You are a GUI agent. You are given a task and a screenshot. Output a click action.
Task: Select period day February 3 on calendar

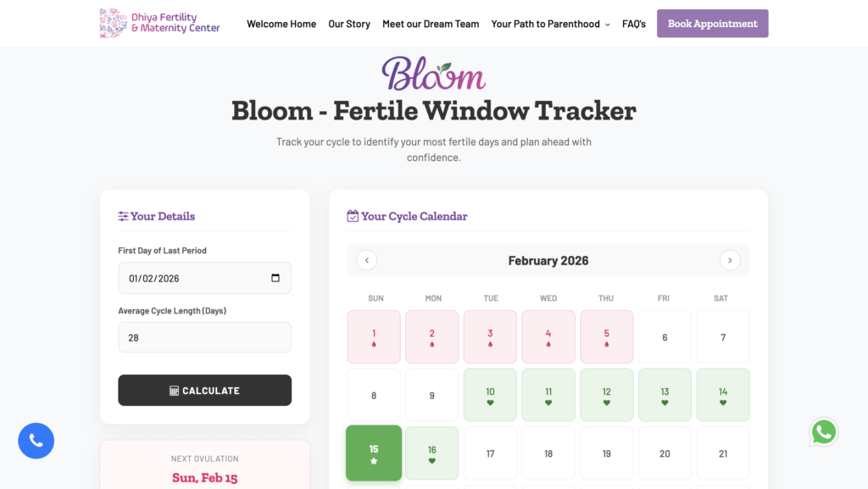coord(490,336)
